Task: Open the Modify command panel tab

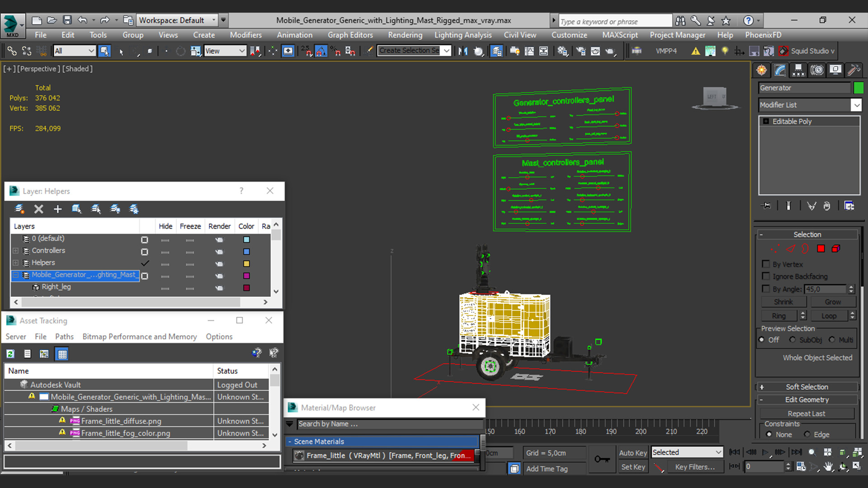Action: coord(780,70)
